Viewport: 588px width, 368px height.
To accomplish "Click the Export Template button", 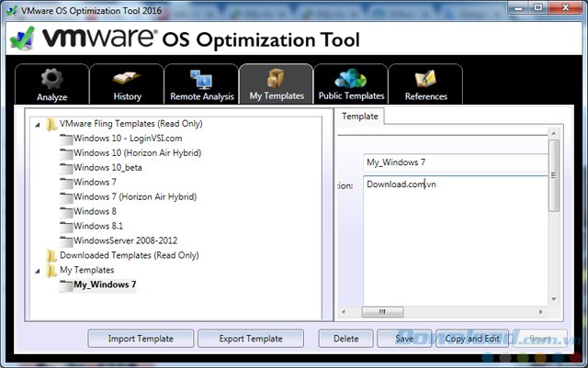I will [x=251, y=339].
